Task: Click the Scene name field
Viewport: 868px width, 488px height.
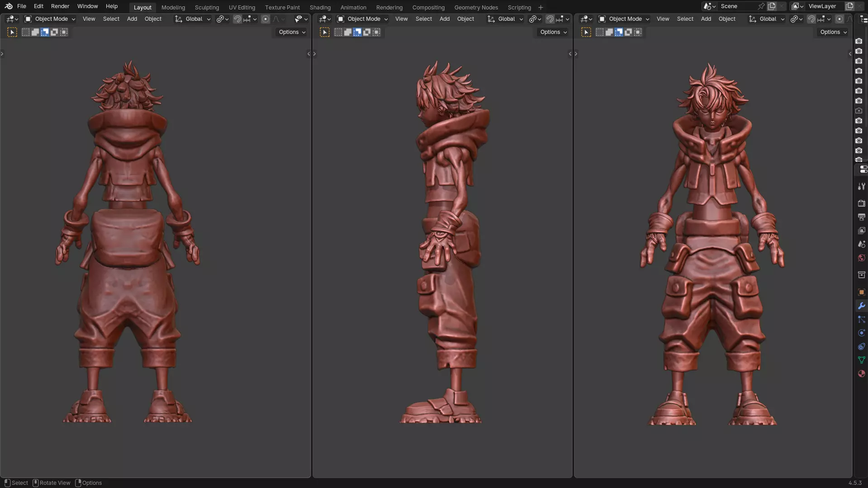Action: click(737, 6)
